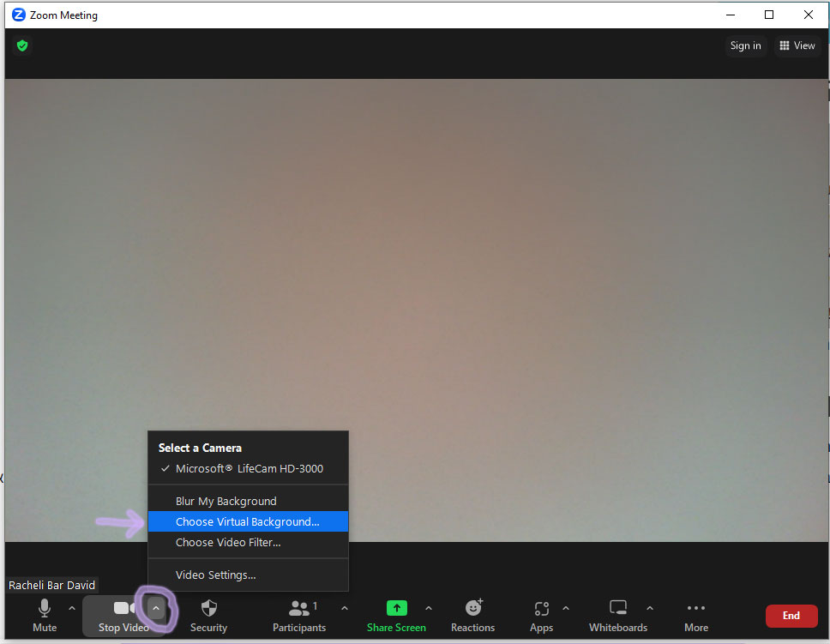Open the Security shield menu

point(208,616)
